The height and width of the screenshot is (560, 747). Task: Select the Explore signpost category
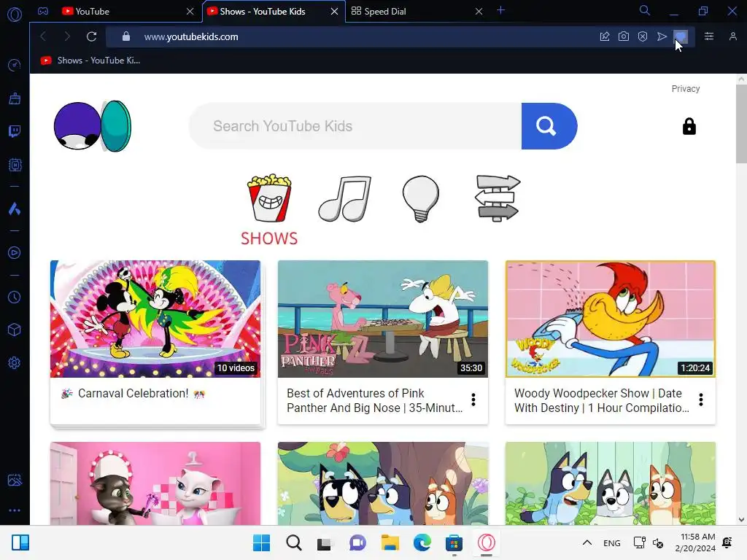point(497,198)
